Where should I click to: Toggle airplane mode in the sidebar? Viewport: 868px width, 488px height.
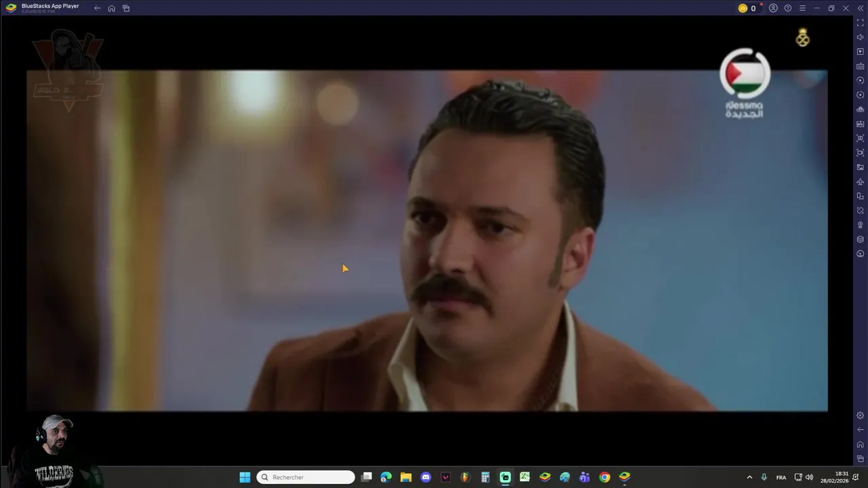point(861,182)
